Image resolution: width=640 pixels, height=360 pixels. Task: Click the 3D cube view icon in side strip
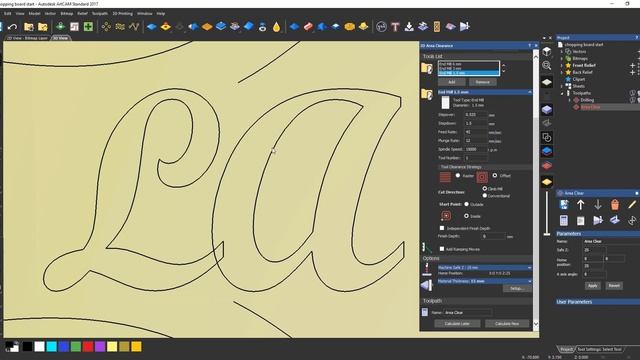click(x=547, y=51)
